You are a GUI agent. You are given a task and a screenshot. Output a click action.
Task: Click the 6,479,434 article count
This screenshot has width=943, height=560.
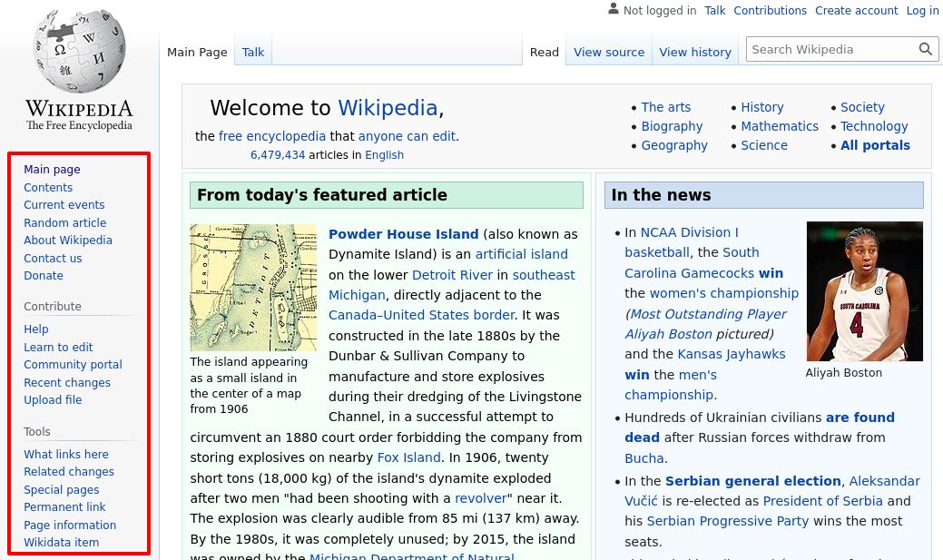278,155
